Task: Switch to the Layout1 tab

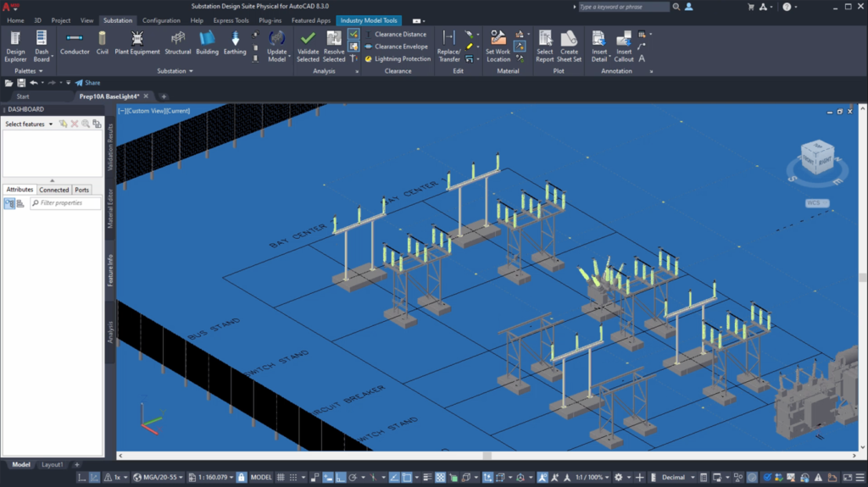Action: click(x=52, y=465)
